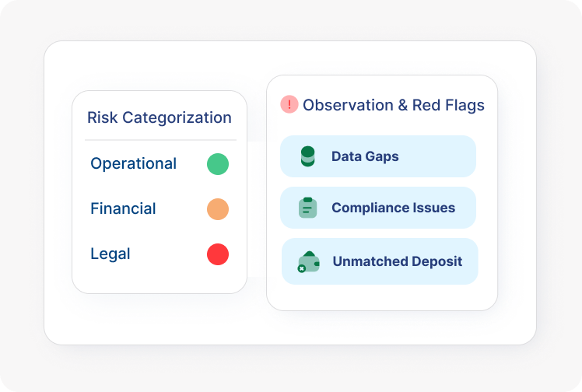The image size is (582, 392).
Task: Click right edge of Data Gaps pill
Action: [x=465, y=156]
